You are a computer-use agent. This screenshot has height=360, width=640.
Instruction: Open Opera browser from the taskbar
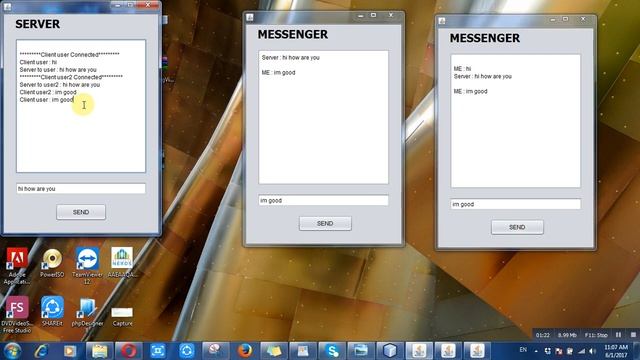pos(128,351)
